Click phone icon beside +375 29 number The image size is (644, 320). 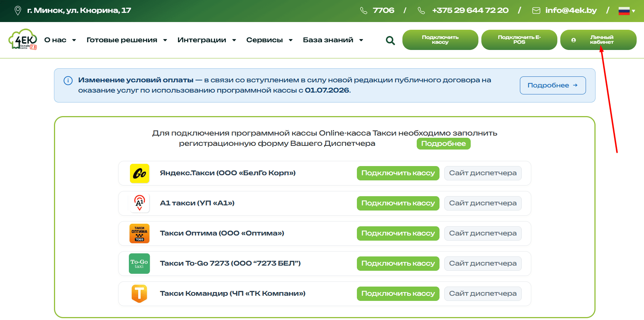[x=422, y=10]
